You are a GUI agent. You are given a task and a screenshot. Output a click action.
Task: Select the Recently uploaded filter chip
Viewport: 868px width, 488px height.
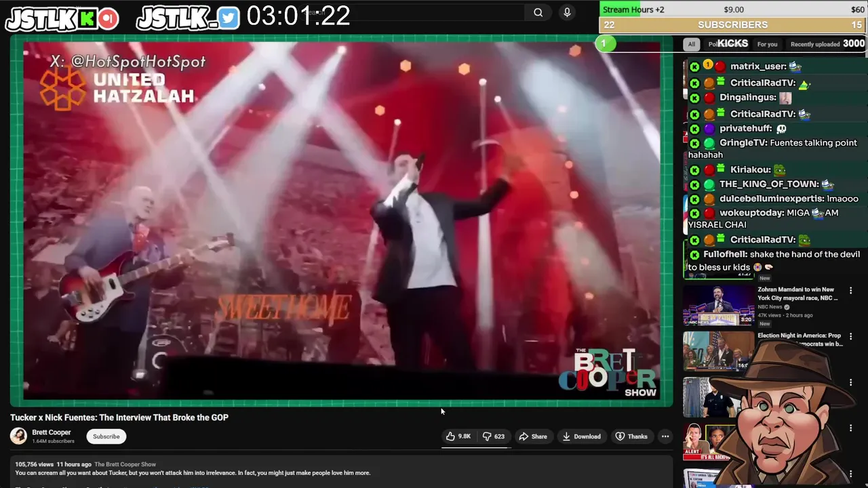point(815,44)
